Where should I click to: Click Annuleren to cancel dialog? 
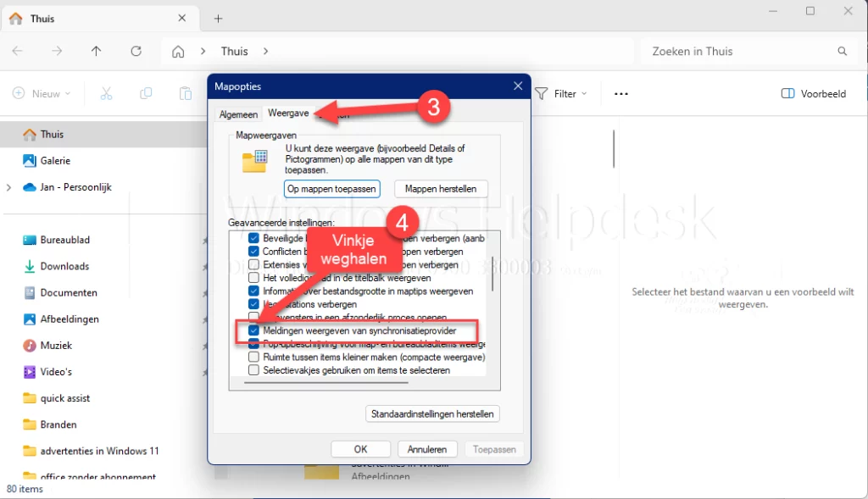click(427, 449)
